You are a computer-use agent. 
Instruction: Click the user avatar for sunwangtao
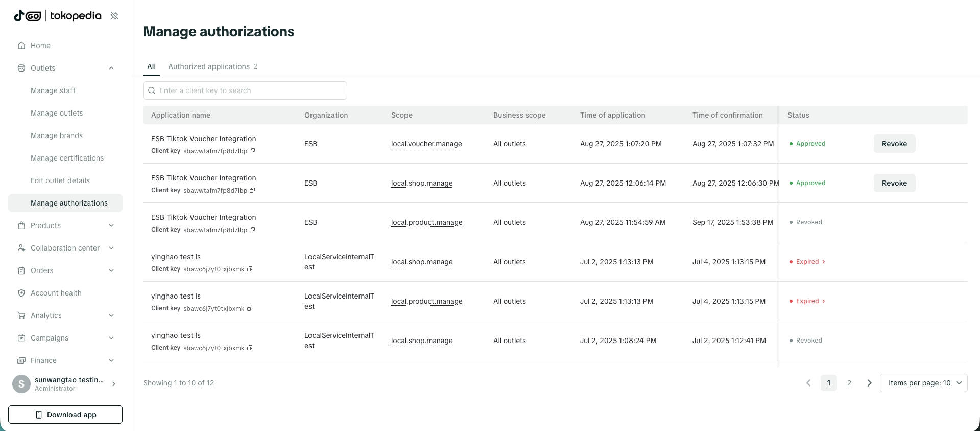tap(21, 383)
